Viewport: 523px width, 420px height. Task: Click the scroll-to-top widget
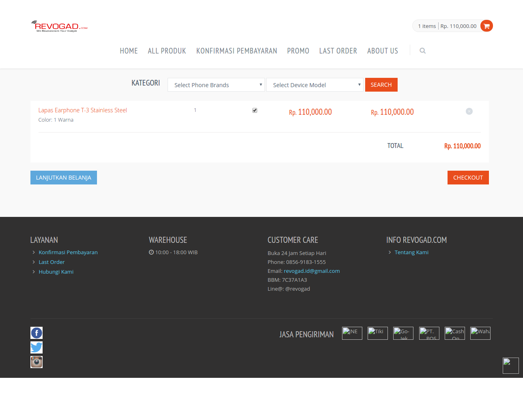tap(510, 365)
